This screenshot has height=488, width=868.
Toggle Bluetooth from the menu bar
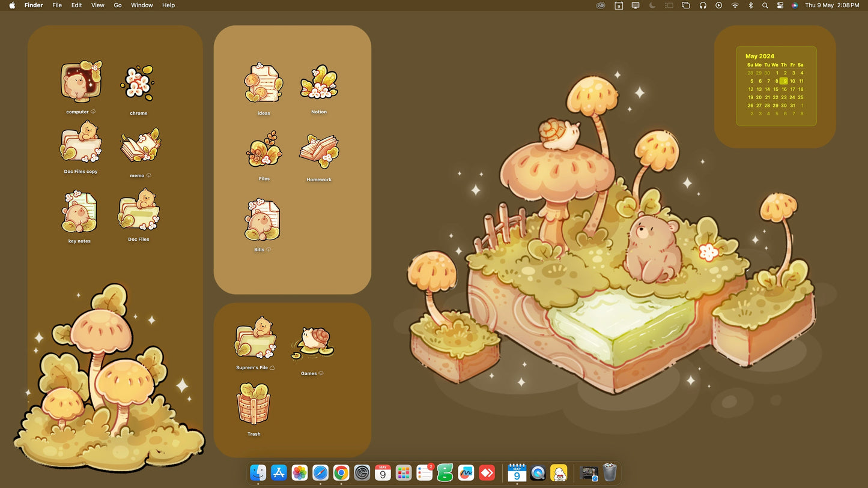click(x=750, y=5)
